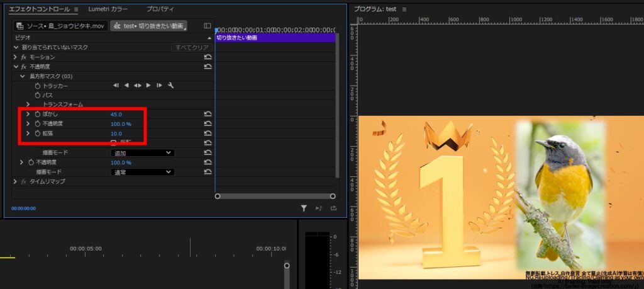Image resolution: width=644 pixels, height=289 pixels.
Task: Click the すべてクリア button
Action: (x=192, y=48)
